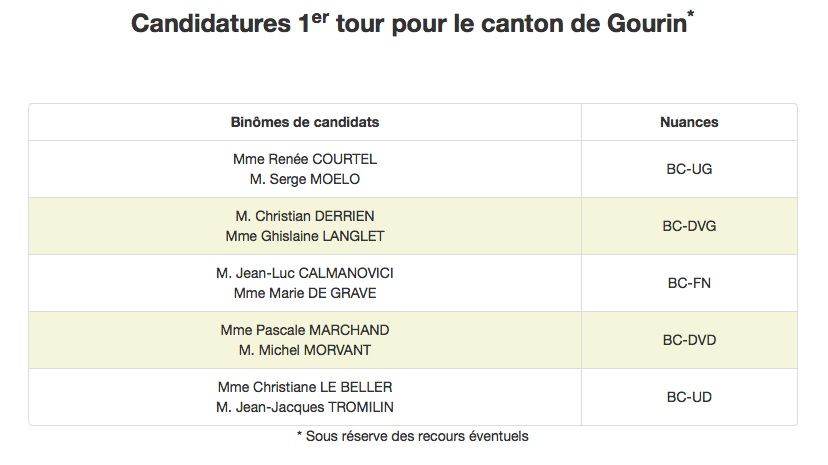
Task: Click the name M. Jean-Jacques TROMILIN
Action: (305, 407)
